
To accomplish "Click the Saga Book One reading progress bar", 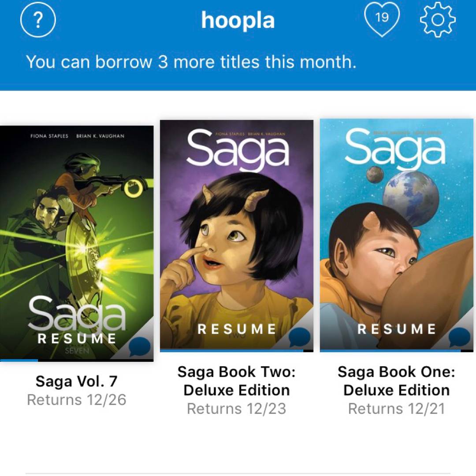I will pos(397,351).
